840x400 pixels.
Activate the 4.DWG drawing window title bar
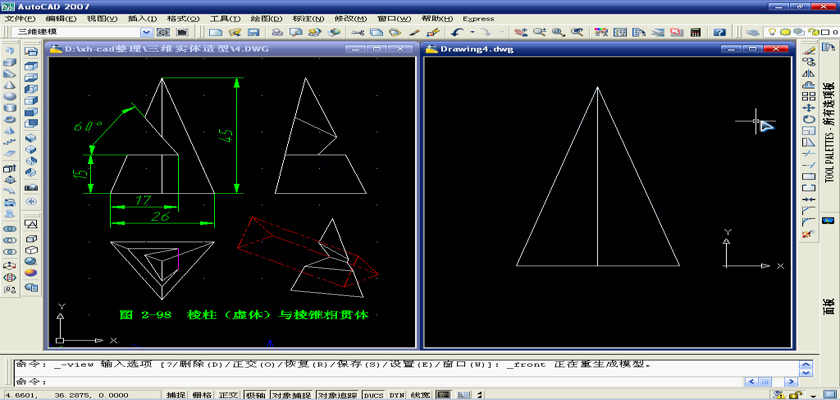click(x=231, y=49)
